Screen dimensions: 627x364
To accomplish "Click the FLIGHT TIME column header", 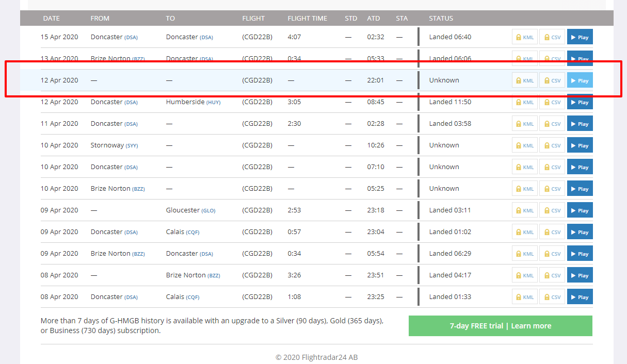I will click(308, 19).
